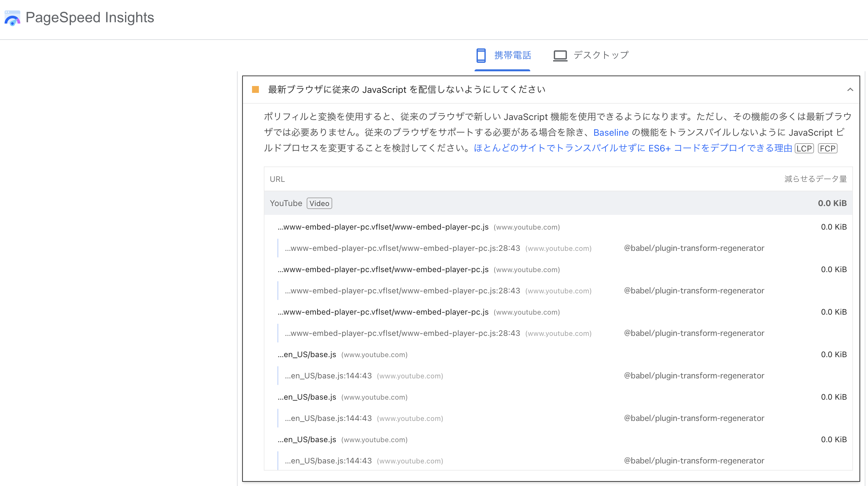Screen dimensions: 868x486
Task: Click the PageSpeed Insights logo icon
Action: click(12, 18)
